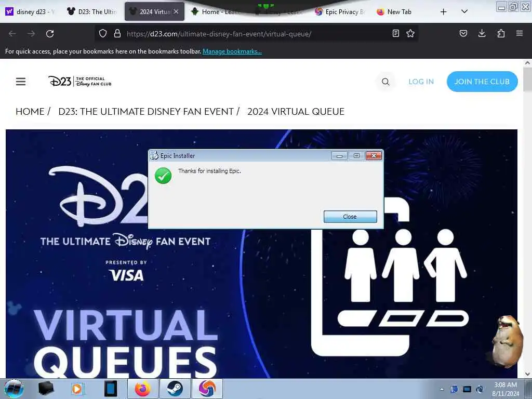Click the dog desktop mascot
The width and height of the screenshot is (532, 399).
tap(507, 342)
